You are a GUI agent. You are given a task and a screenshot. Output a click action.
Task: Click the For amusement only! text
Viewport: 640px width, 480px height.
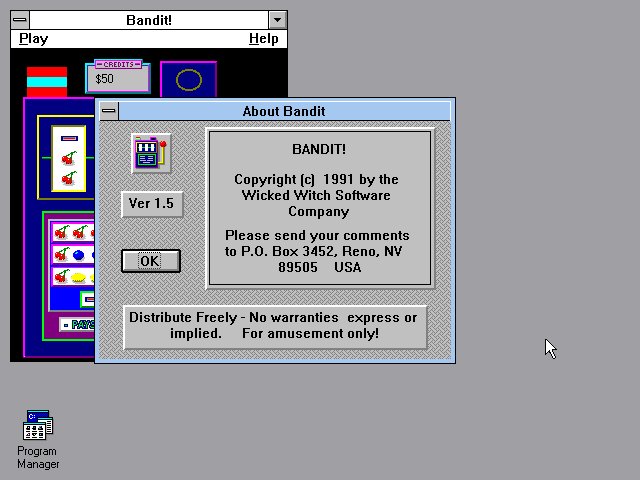pos(311,333)
